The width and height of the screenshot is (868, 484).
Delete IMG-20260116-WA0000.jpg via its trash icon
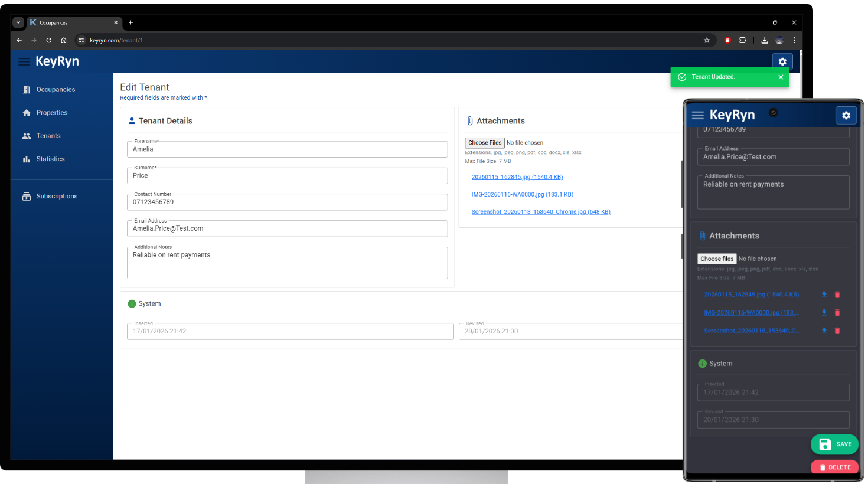click(837, 312)
